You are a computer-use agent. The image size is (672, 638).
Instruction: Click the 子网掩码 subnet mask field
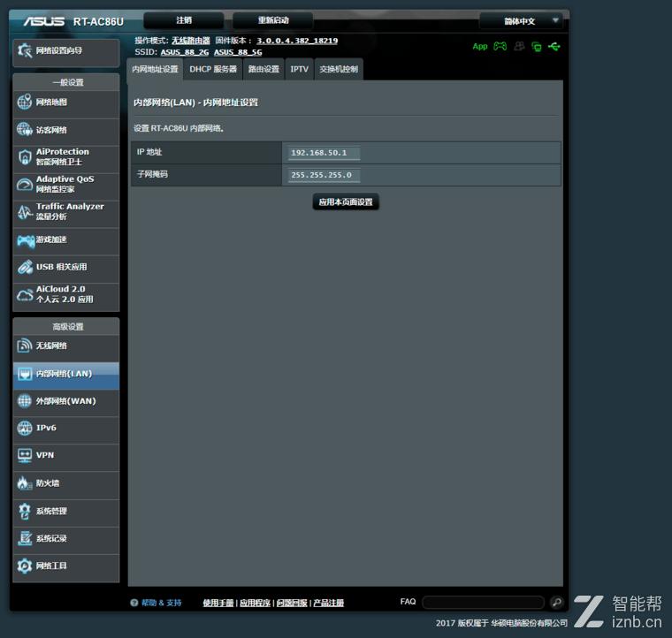click(323, 175)
